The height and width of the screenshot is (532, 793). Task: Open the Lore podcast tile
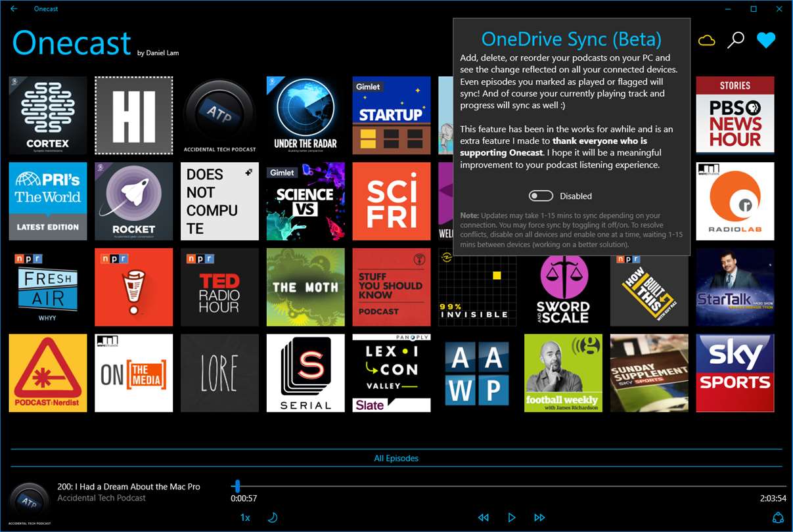pyautogui.click(x=219, y=373)
